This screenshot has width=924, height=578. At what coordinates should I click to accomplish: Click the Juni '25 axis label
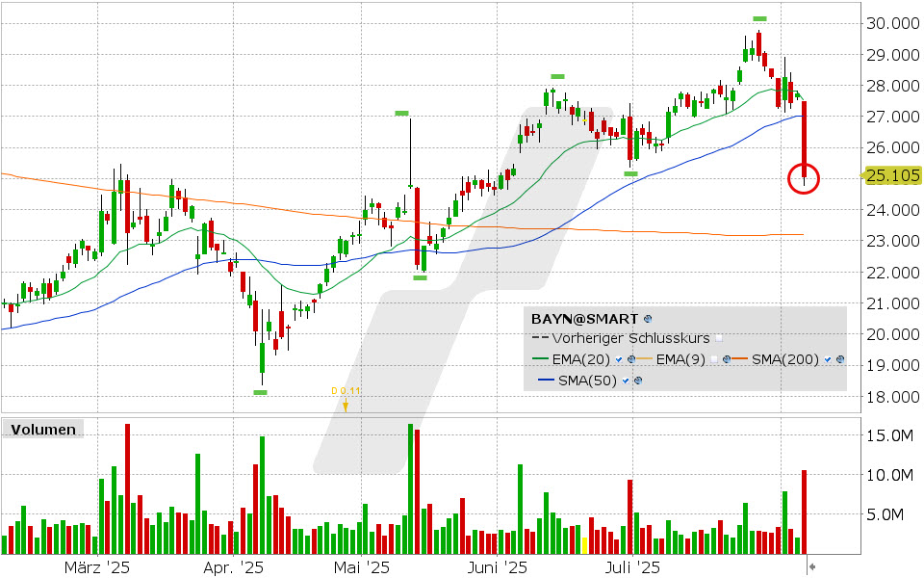coord(498,567)
